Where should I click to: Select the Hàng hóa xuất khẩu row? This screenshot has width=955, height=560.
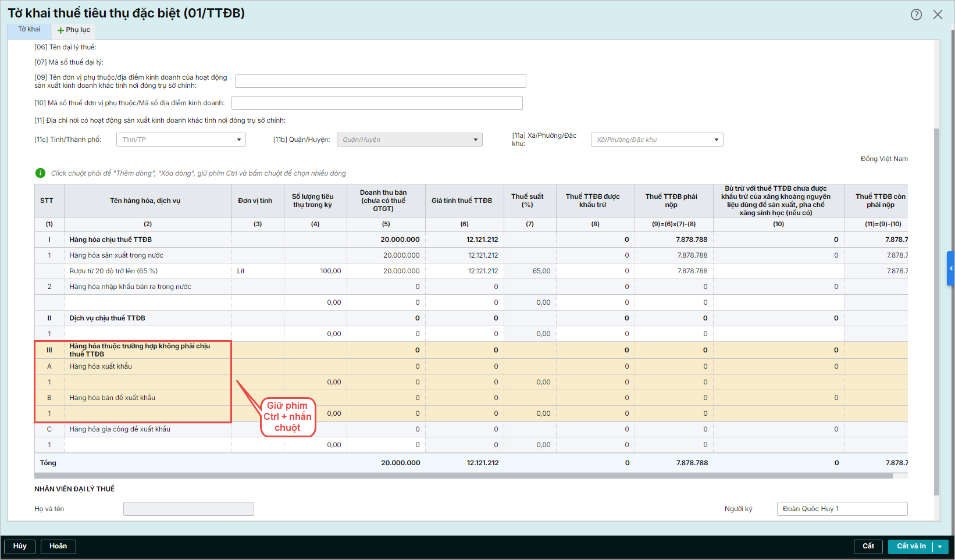101,366
